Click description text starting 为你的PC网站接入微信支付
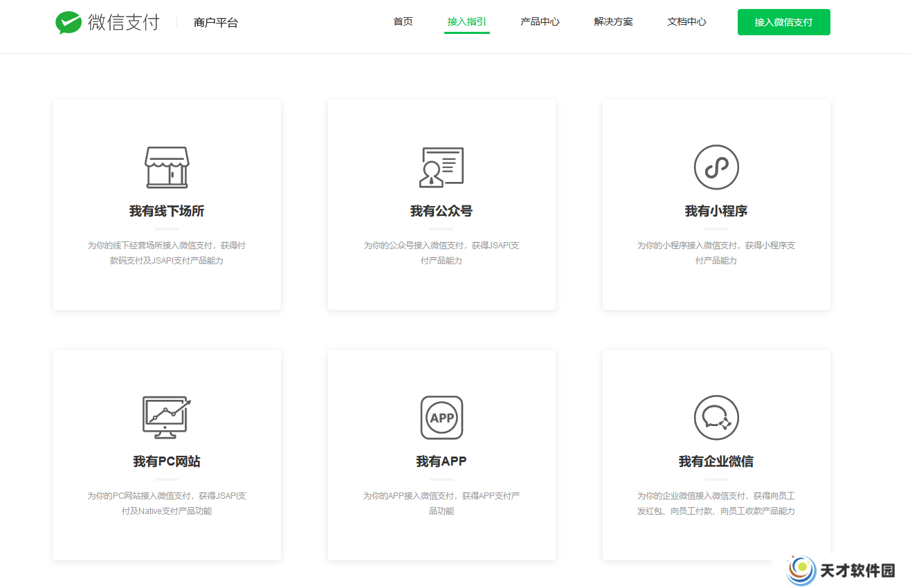Image resolution: width=910 pixels, height=588 pixels. click(167, 504)
